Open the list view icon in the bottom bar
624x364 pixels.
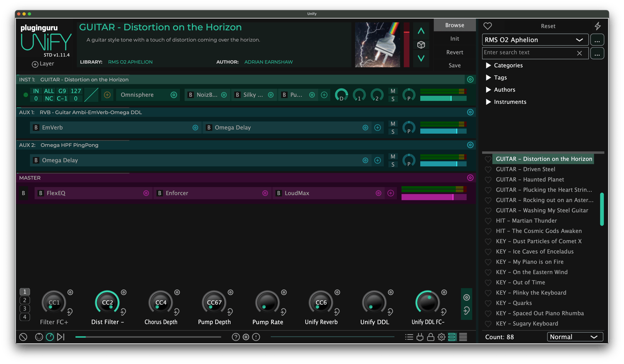tap(409, 337)
